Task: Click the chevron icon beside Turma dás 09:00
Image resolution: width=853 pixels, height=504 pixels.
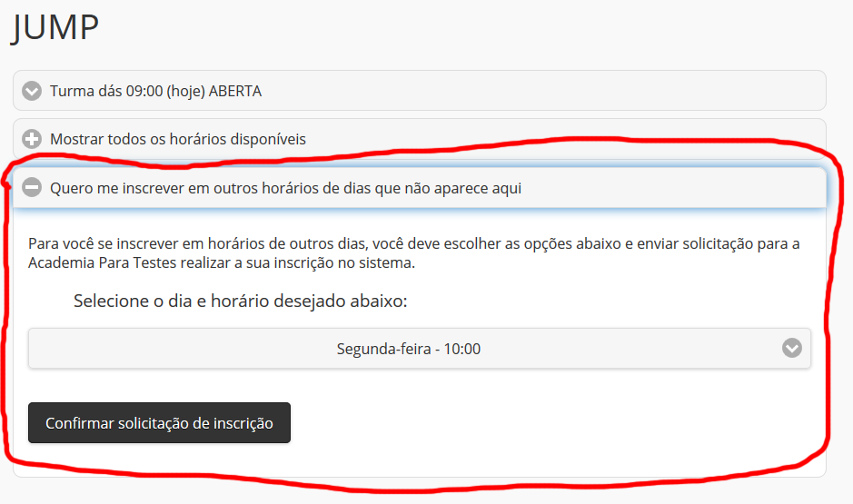Action: coord(33,91)
